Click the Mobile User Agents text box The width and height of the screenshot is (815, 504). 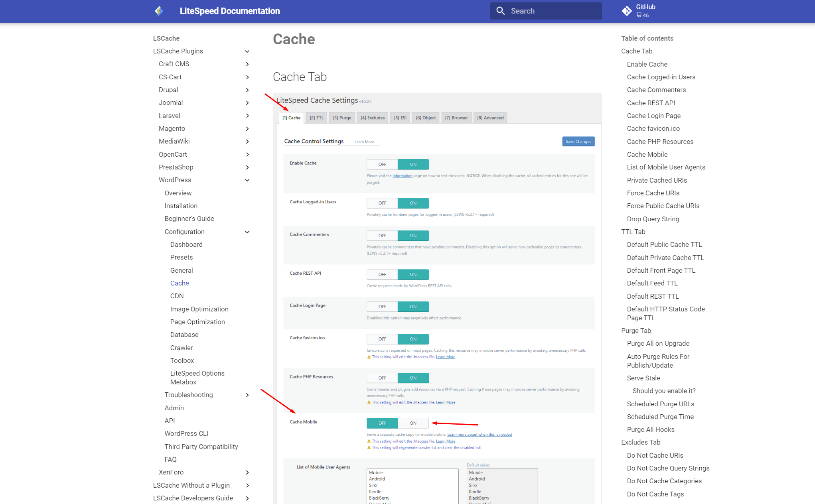point(412,486)
